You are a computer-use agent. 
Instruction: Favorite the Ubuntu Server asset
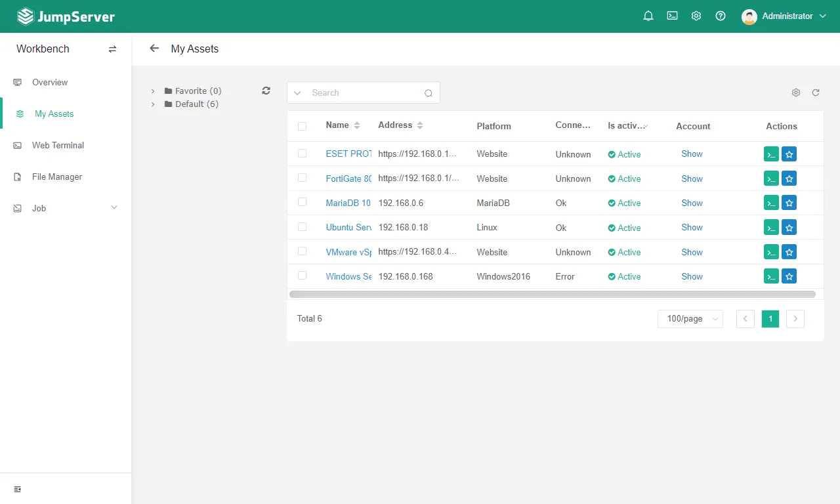[789, 228]
